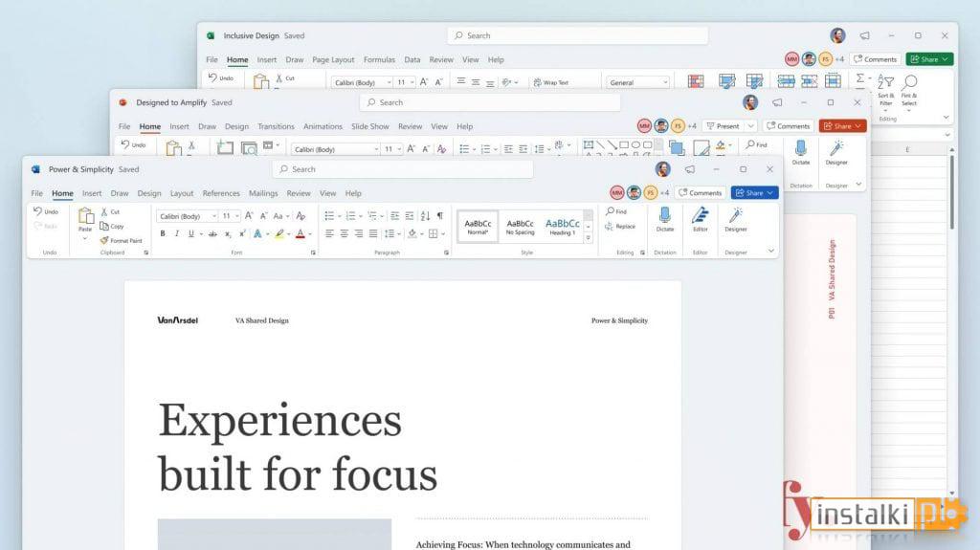Click Wrap Text in Excel ribbon
Image resolution: width=980 pixels, height=550 pixels.
point(550,82)
